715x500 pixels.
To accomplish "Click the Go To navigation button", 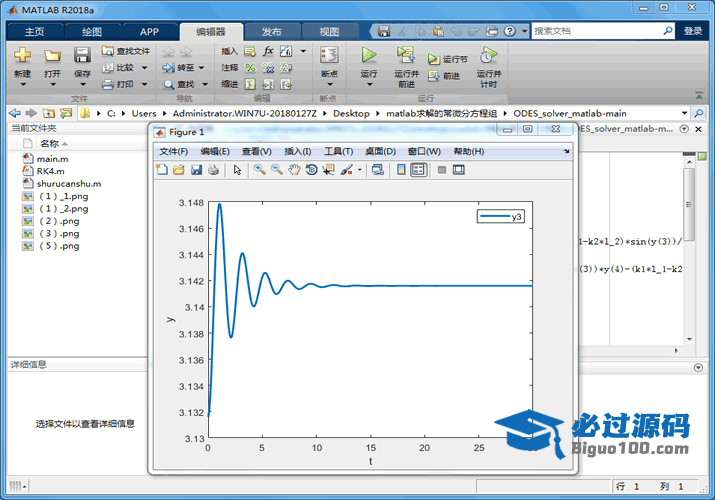I will tap(179, 67).
